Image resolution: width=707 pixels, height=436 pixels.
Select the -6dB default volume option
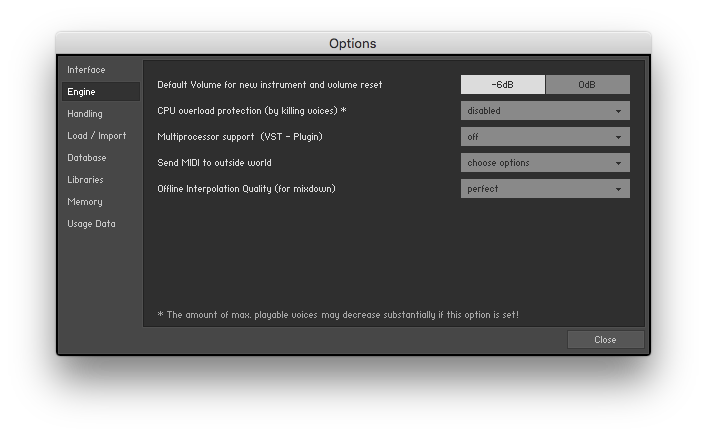(503, 85)
